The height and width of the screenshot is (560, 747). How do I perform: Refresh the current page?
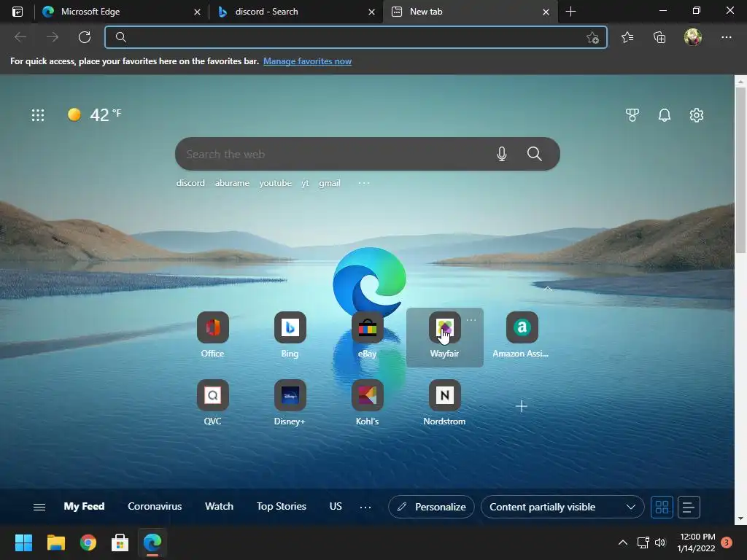click(x=85, y=37)
